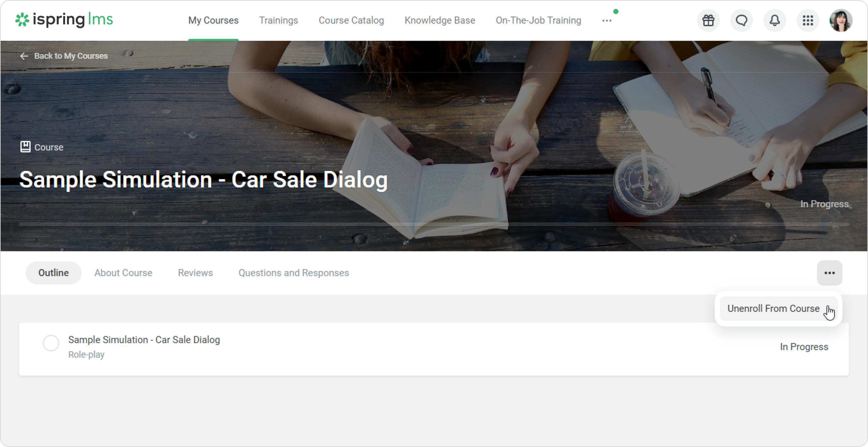Click Back to My Courses link
This screenshot has width=868, height=447.
71,56
